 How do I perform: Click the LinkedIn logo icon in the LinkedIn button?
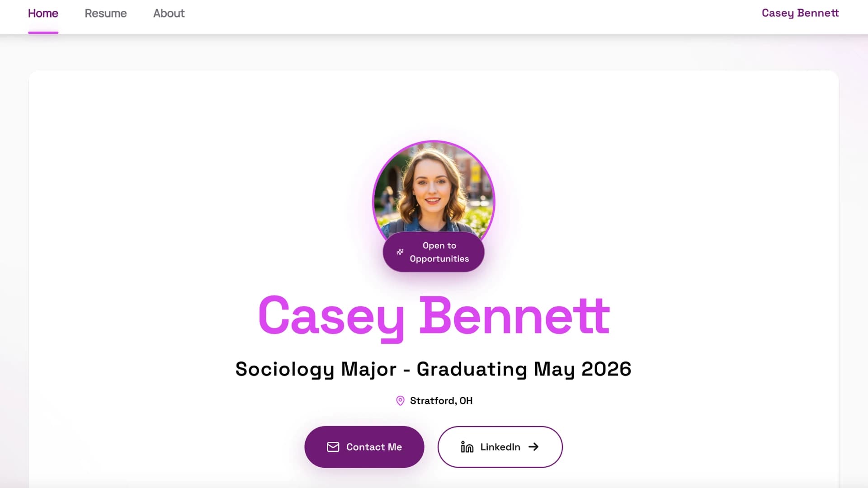click(x=467, y=447)
